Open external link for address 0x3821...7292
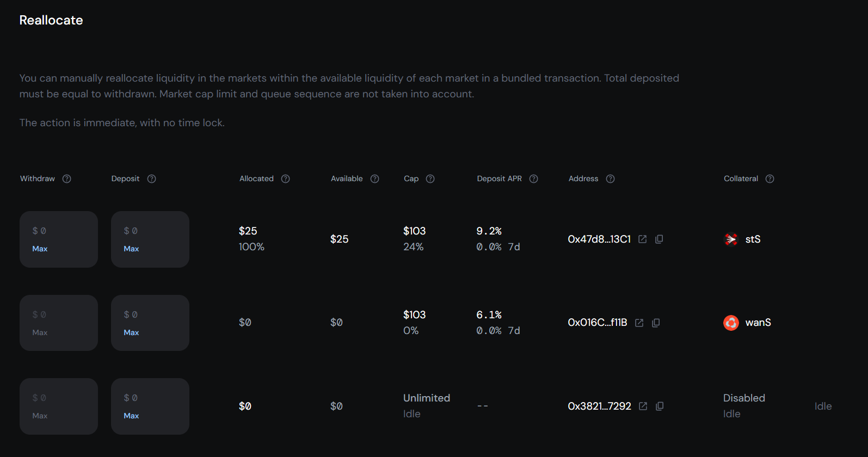 643,406
